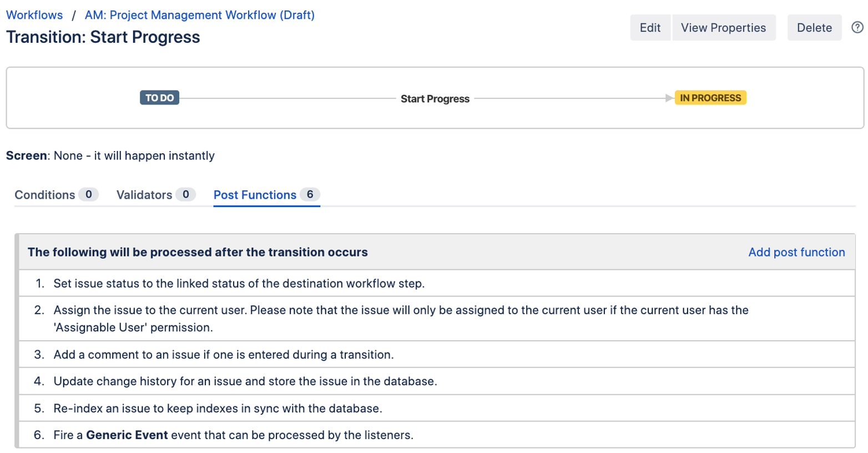Select the 'Update change history' post function row
The height and width of the screenshot is (453, 868).
(x=245, y=381)
